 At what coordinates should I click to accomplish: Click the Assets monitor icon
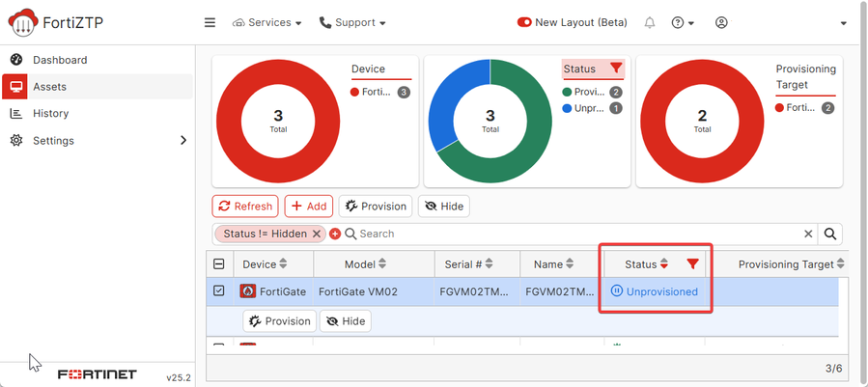coord(16,87)
